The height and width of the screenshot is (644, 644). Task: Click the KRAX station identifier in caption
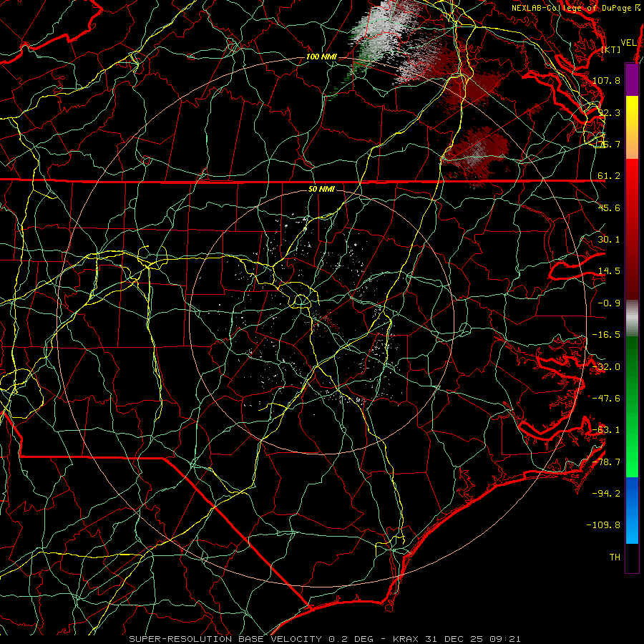(406, 639)
